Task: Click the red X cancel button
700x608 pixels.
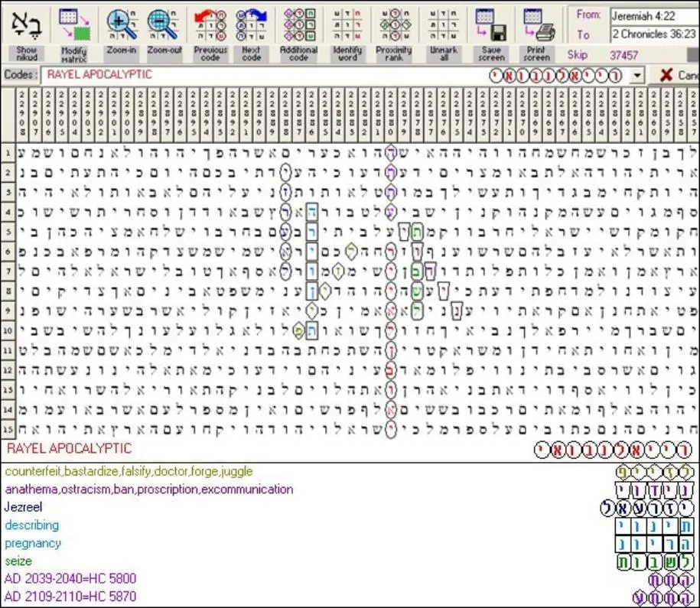Action: point(666,75)
